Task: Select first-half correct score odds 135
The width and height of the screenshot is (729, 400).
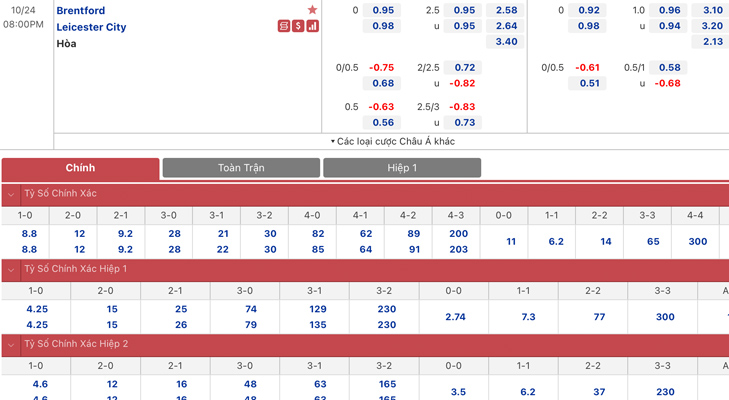Action: tap(318, 325)
